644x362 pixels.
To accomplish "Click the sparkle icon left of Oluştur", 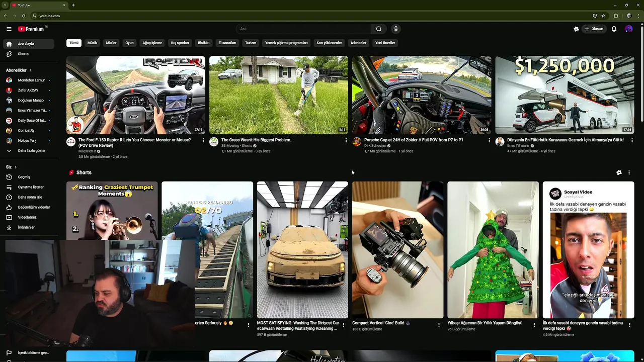I will (576, 29).
